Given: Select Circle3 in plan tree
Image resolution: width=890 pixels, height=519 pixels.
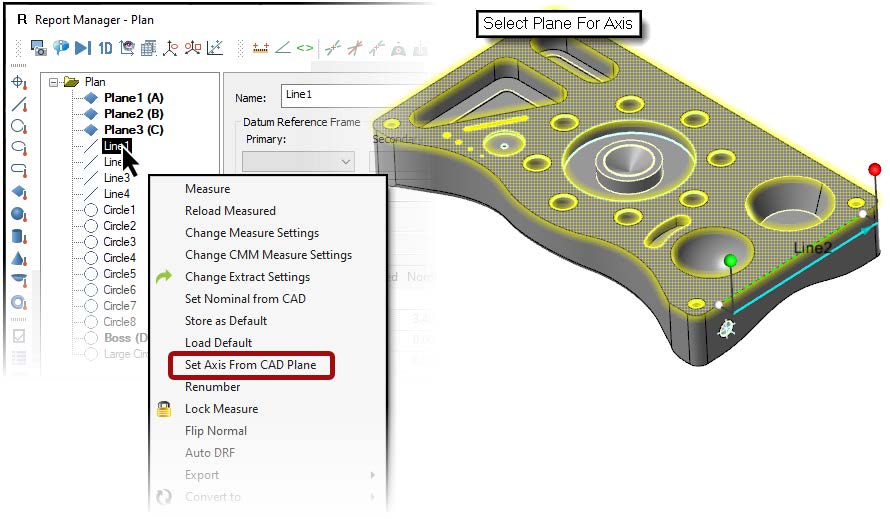Looking at the screenshot, I should (x=119, y=241).
